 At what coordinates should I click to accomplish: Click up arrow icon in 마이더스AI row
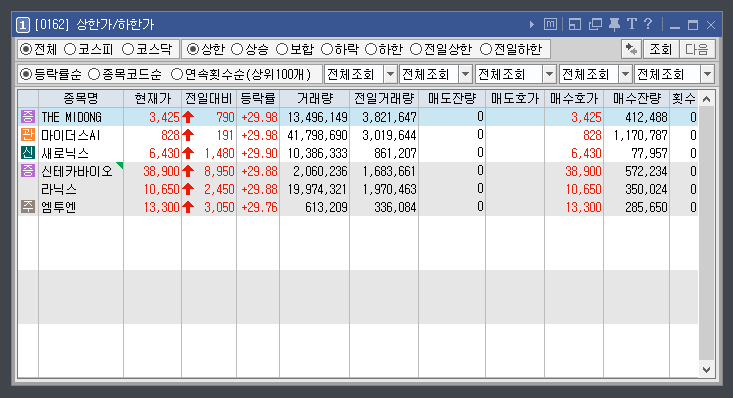(188, 135)
